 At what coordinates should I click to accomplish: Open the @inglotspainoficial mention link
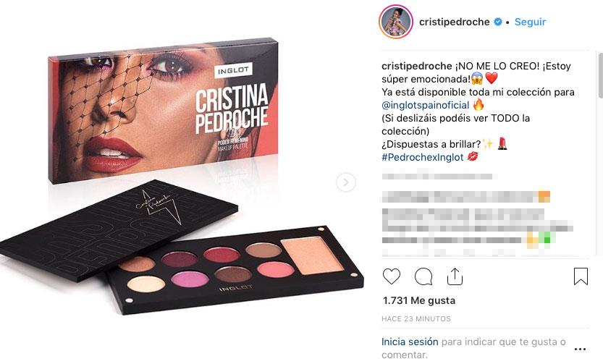tap(426, 105)
